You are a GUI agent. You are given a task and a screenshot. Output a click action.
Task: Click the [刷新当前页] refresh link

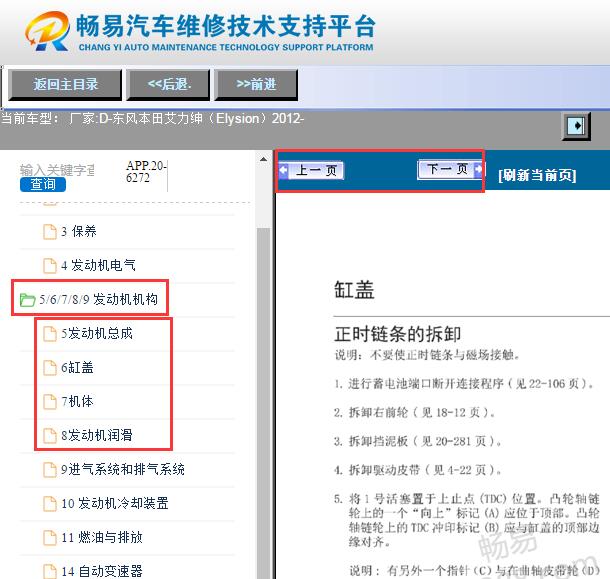(537, 175)
